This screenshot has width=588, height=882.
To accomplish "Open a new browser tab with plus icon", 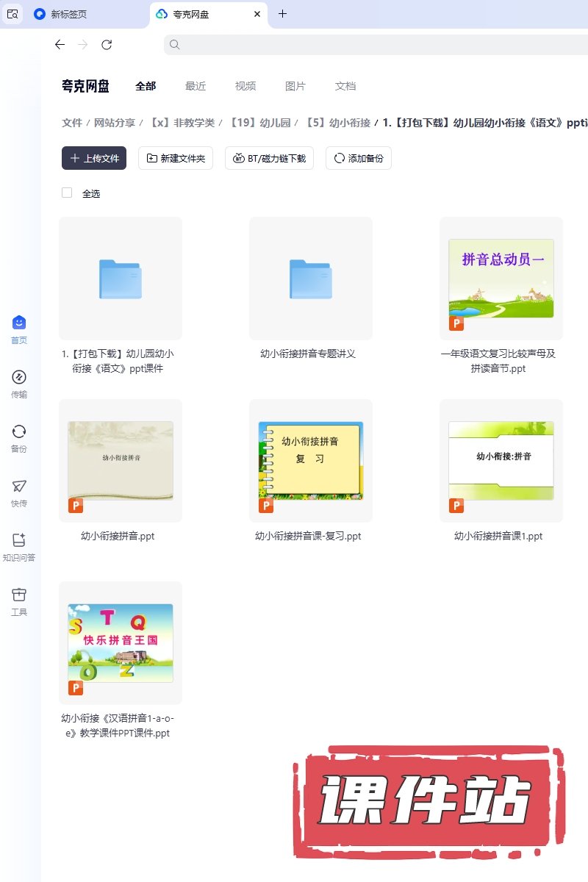I will pos(283,14).
